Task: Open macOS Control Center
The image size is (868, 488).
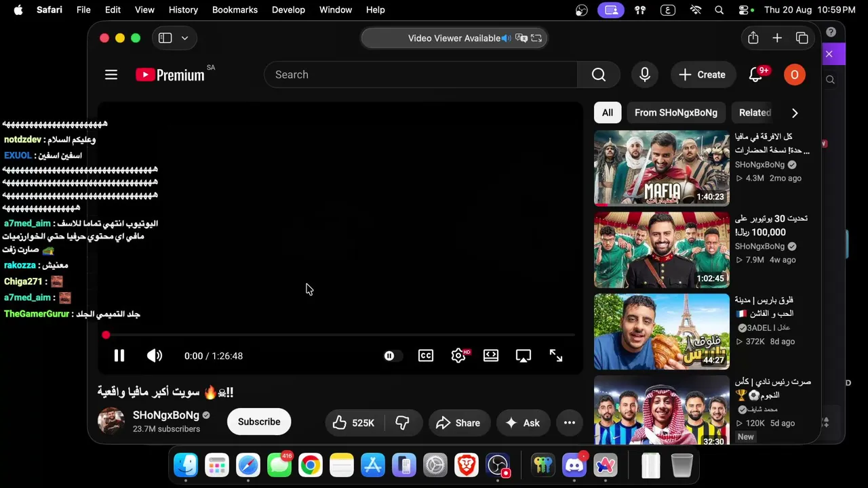Action: tap(745, 10)
